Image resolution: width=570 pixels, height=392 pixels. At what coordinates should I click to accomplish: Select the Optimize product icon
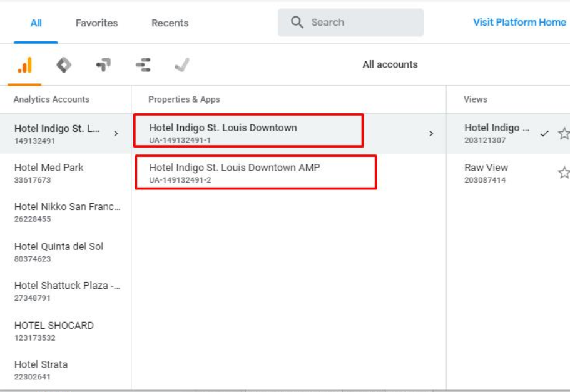coord(104,65)
